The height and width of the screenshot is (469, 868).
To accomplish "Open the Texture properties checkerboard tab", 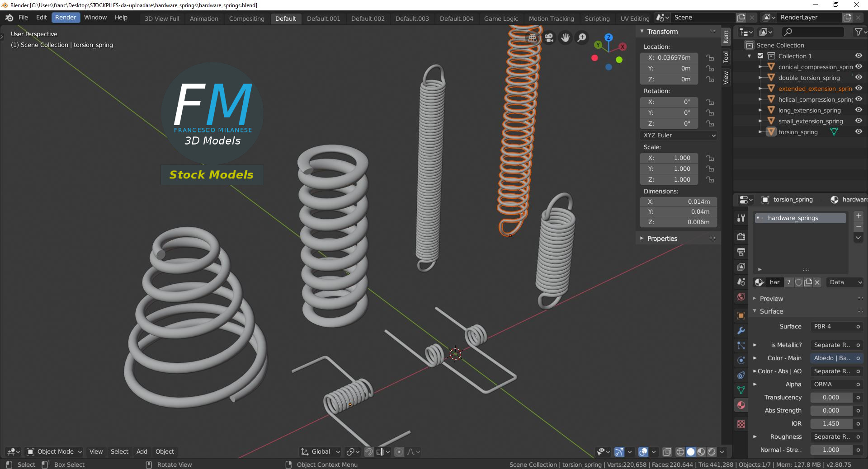I will coord(741,424).
